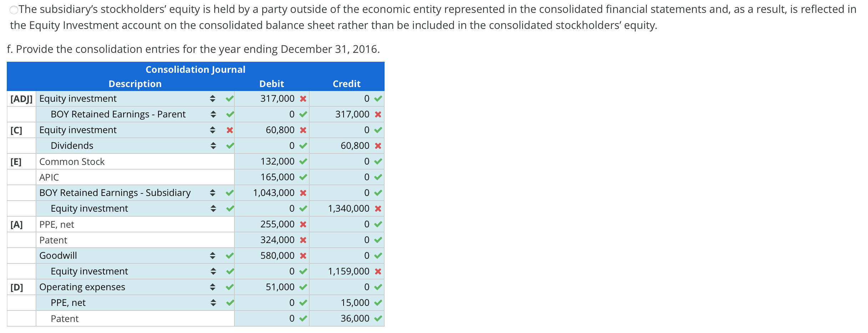
Task: Open the Dividends account selector dropdown
Action: [x=213, y=146]
